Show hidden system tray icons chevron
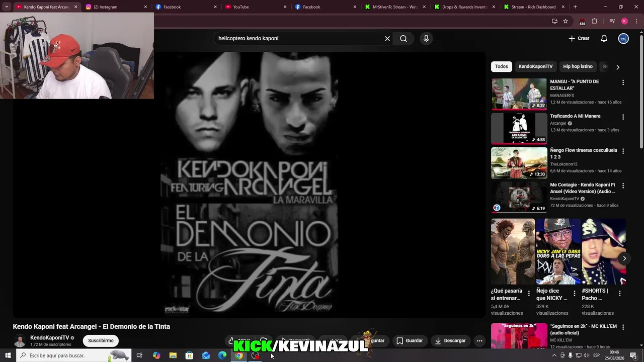Image resolution: width=644 pixels, height=362 pixels. click(x=554, y=355)
